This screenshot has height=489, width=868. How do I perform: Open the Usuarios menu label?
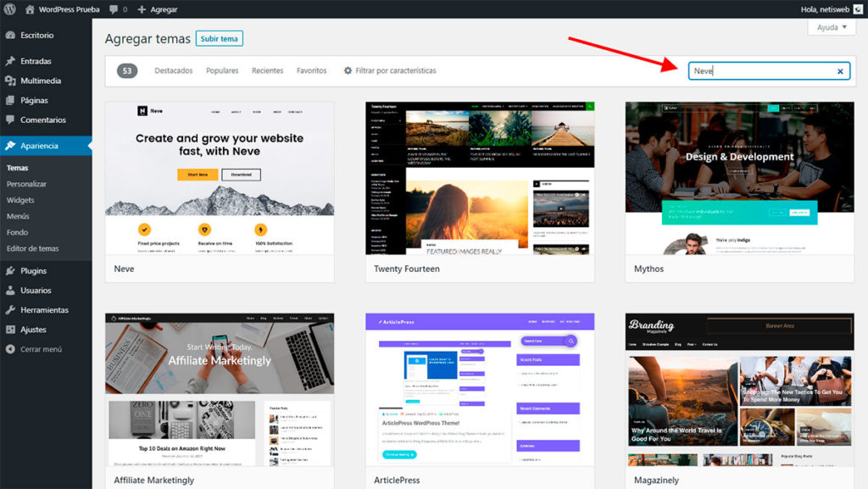(x=36, y=291)
